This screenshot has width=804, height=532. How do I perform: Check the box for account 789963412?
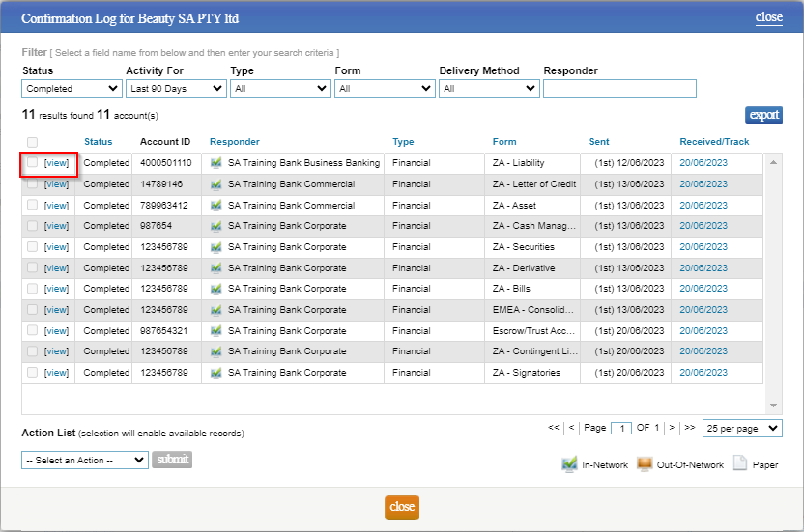33,206
